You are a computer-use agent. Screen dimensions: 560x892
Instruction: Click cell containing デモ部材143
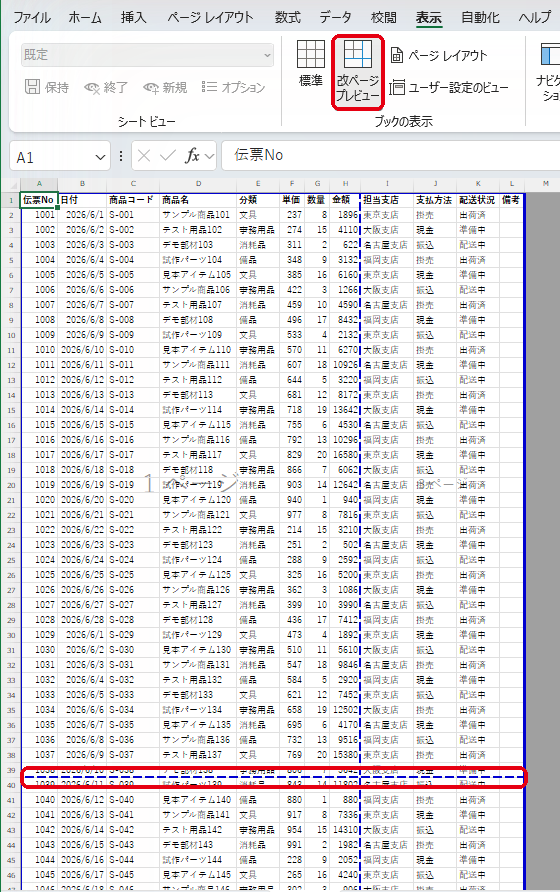(198, 845)
